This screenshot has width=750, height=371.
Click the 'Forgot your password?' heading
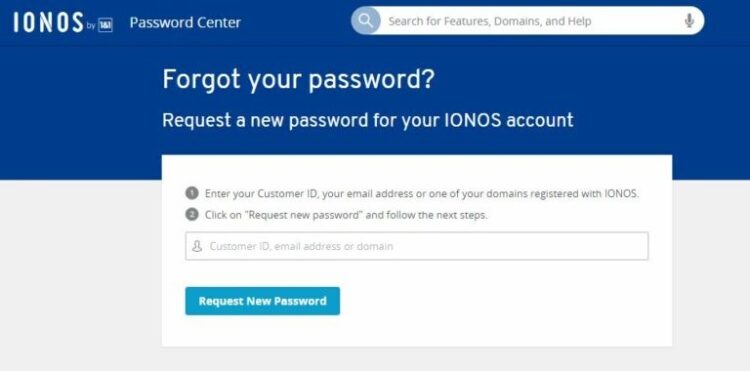(x=298, y=80)
